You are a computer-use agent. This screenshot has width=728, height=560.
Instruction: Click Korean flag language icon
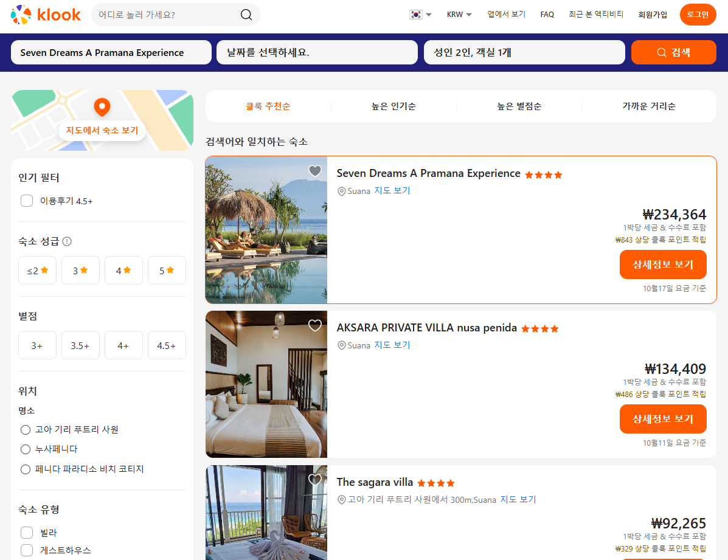[415, 15]
